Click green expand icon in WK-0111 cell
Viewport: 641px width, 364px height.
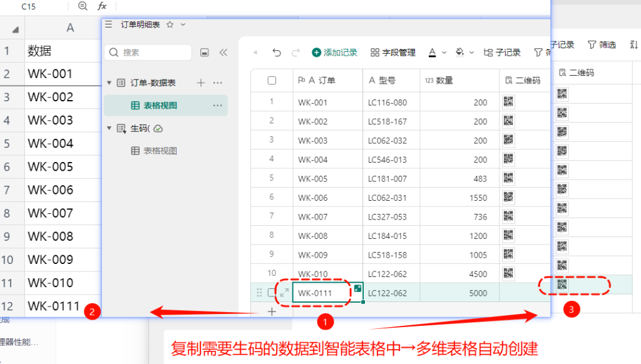click(357, 288)
